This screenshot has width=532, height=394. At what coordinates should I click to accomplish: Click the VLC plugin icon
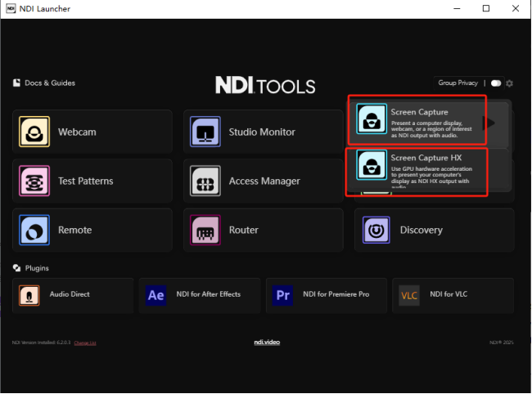pyautogui.click(x=409, y=295)
